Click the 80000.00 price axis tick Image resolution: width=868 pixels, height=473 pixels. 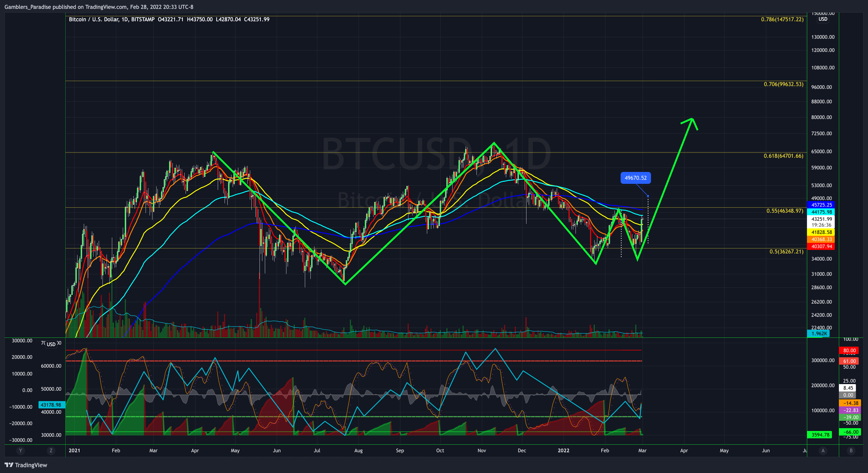pyautogui.click(x=821, y=117)
